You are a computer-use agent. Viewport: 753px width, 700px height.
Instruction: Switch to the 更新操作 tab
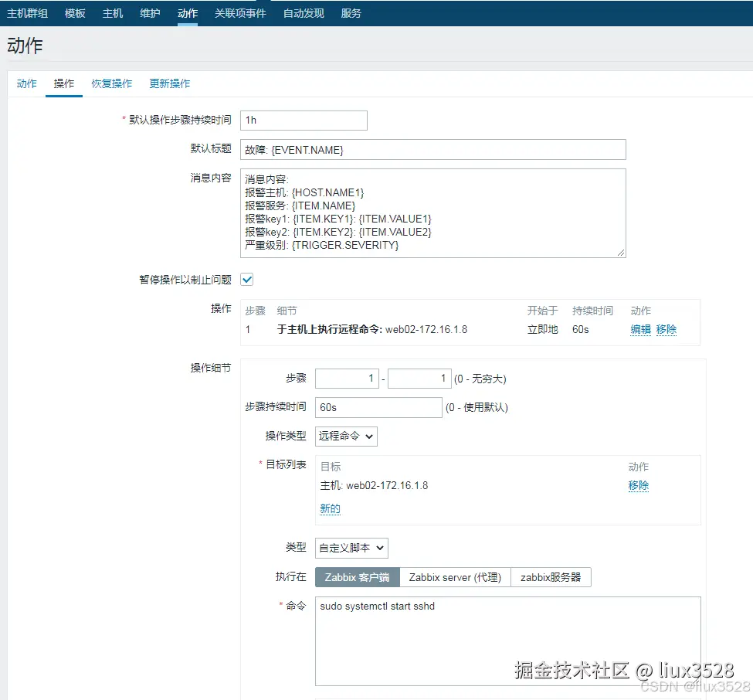[x=169, y=83]
